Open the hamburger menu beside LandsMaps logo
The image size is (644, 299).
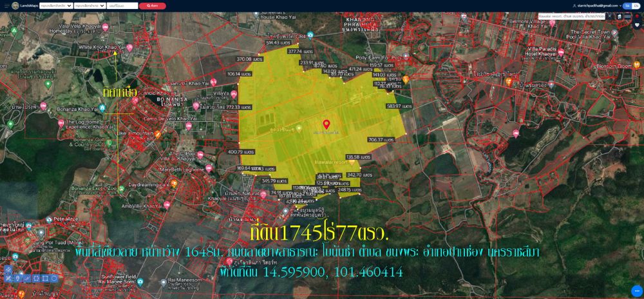(6, 6)
